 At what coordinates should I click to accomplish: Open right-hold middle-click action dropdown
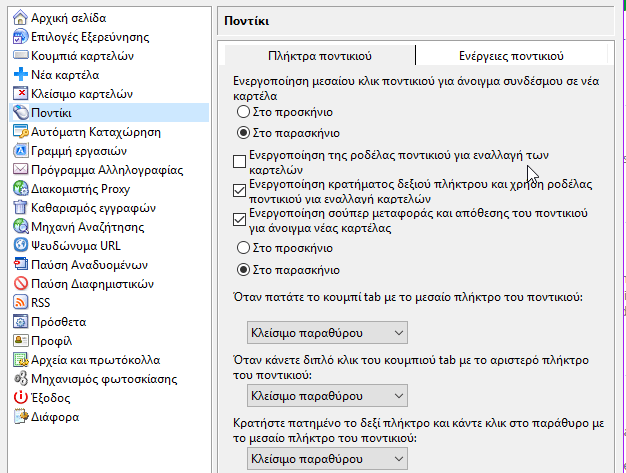pyautogui.click(x=327, y=459)
